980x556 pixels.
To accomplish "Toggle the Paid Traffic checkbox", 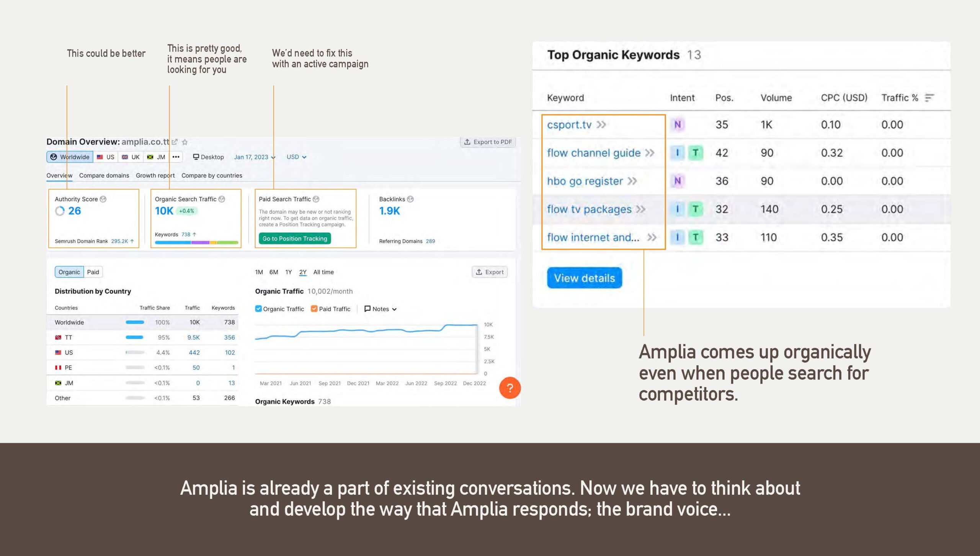I will click(314, 309).
